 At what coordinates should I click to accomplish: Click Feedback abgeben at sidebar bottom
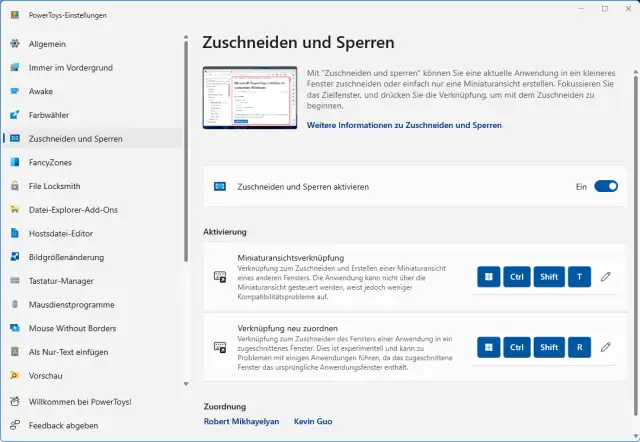(64, 425)
